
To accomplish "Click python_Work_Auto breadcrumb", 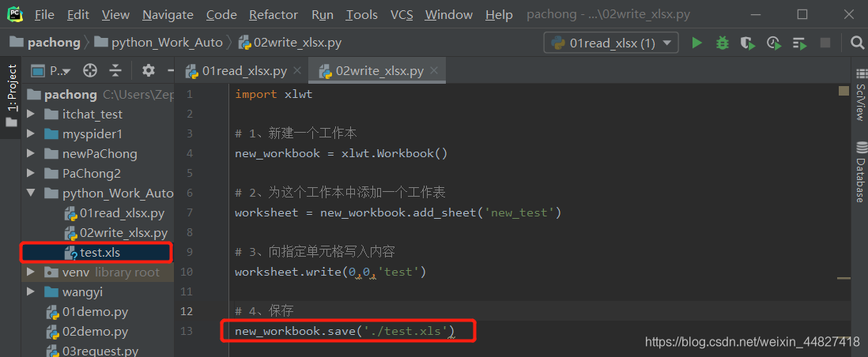I will click(x=158, y=43).
